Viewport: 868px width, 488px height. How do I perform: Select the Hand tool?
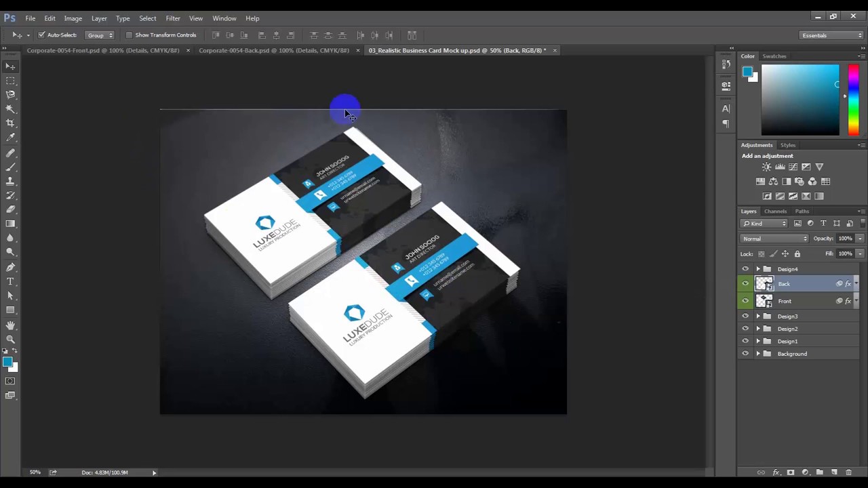[x=10, y=325]
